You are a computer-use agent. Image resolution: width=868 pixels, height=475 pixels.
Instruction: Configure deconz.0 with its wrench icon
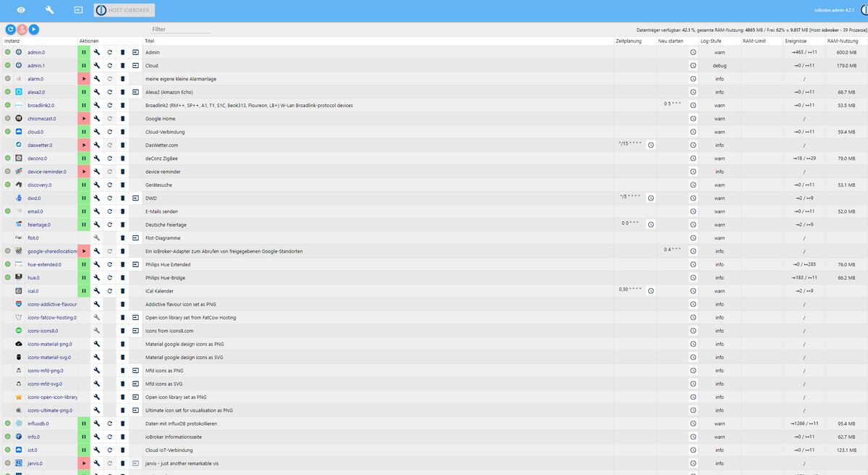pos(96,159)
